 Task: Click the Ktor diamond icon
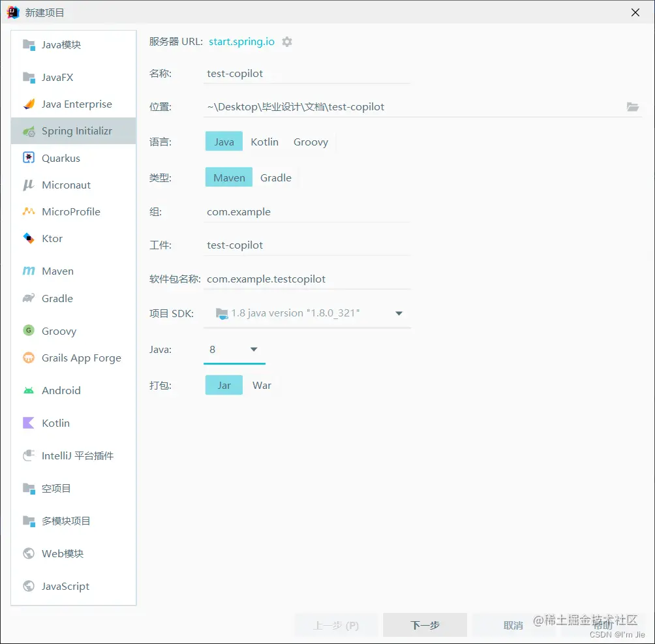[x=29, y=238]
